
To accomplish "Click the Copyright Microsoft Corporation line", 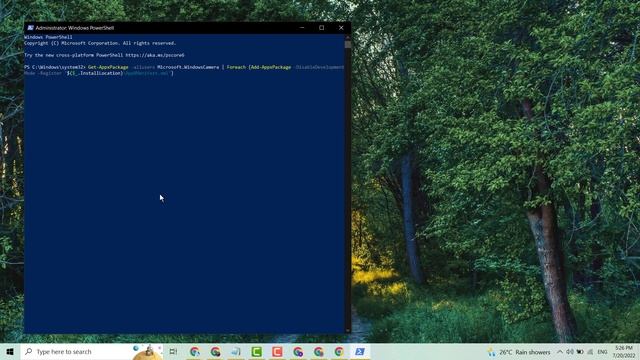I will click(100, 43).
